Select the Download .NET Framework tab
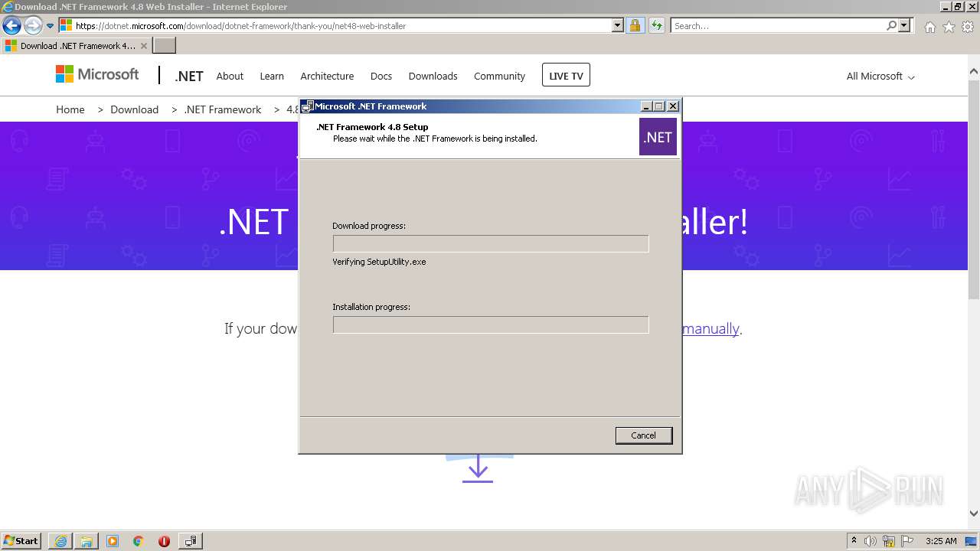This screenshot has height=551, width=980. 76,46
